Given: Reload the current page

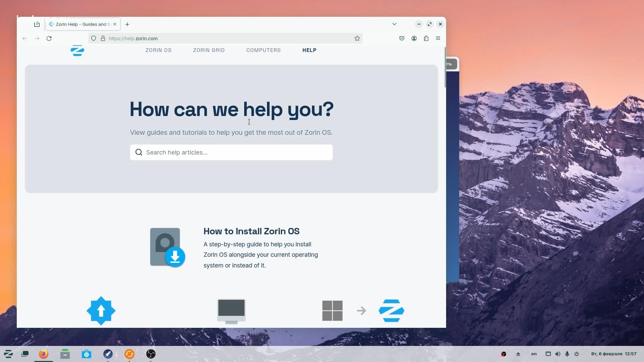Looking at the screenshot, I should tap(49, 39).
